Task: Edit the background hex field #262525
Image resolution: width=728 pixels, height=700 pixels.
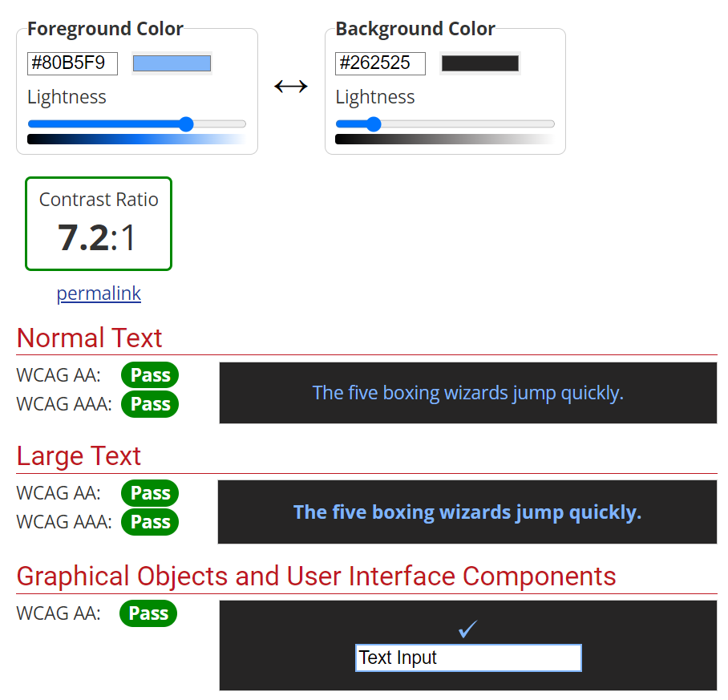Action: [380, 63]
